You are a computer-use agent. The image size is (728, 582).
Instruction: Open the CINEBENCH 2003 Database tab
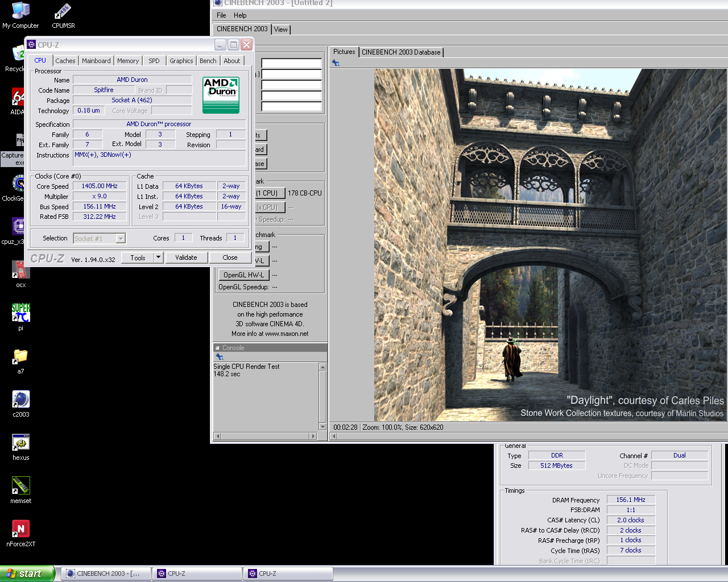401,52
